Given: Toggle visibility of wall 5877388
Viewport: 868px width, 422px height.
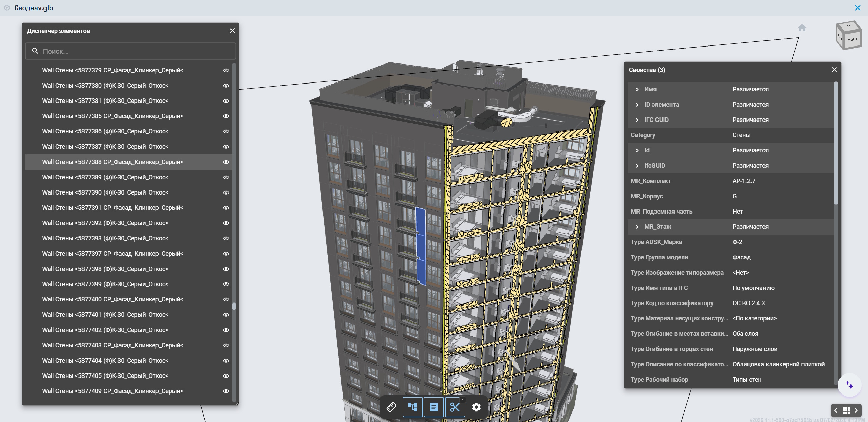Looking at the screenshot, I should (226, 162).
